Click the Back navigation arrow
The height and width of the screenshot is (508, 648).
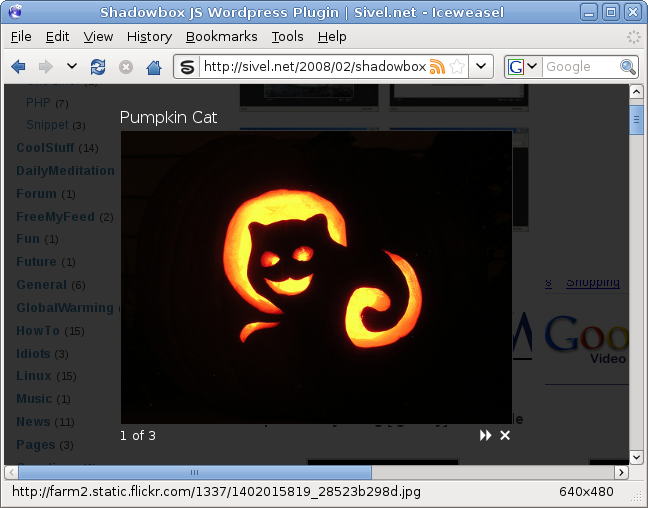18,67
